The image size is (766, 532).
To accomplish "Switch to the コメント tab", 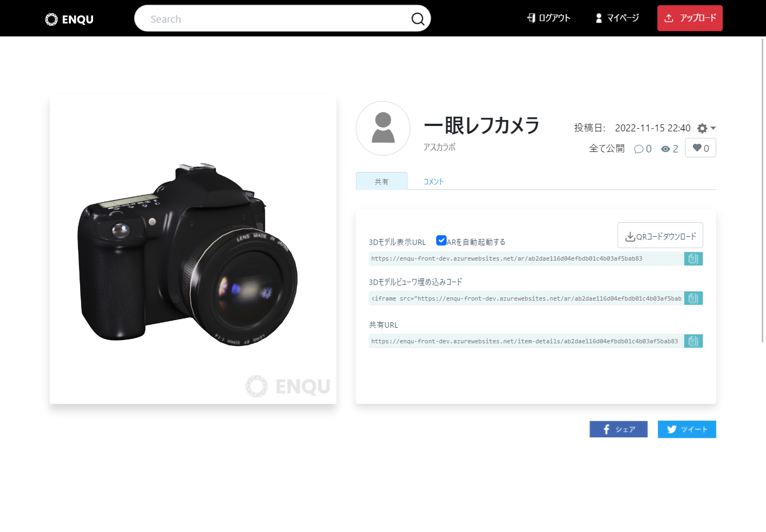I will coord(433,181).
